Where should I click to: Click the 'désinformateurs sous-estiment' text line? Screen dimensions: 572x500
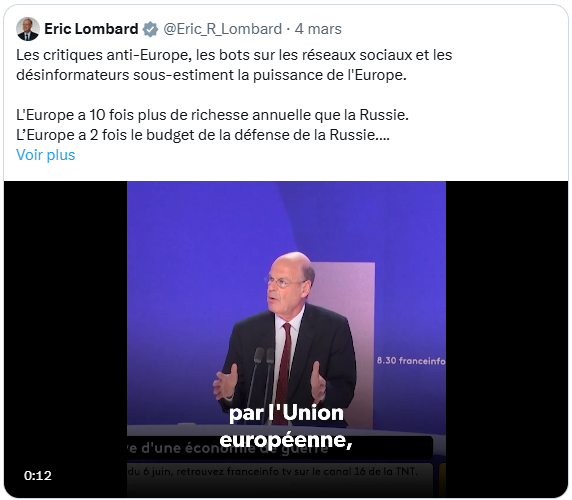(x=211, y=75)
